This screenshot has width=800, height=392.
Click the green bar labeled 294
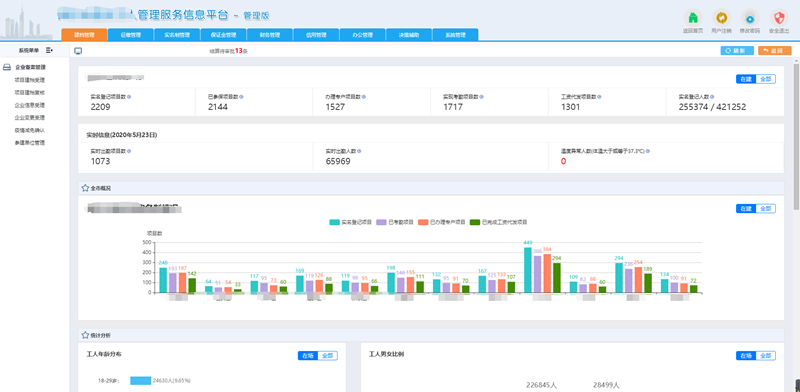(557, 278)
